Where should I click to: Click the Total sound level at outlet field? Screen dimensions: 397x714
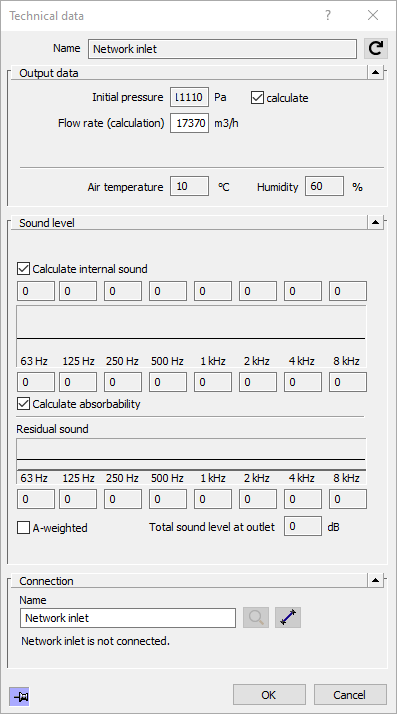(x=303, y=526)
